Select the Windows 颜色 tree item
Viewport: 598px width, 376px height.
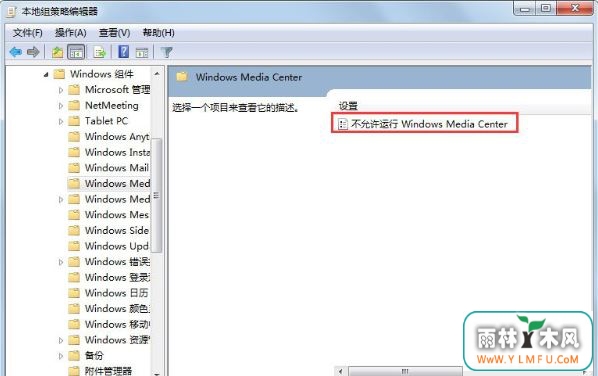tap(117, 309)
